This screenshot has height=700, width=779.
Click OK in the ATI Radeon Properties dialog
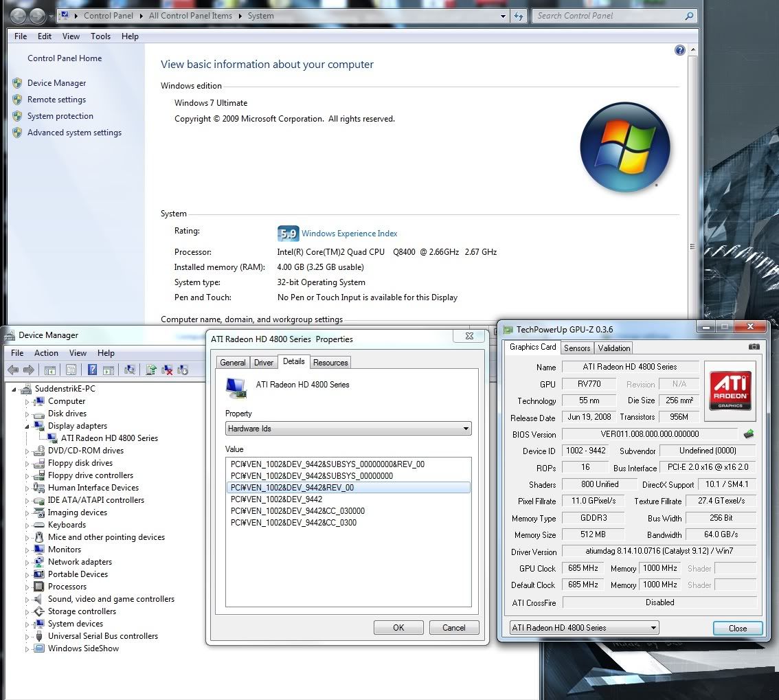click(x=398, y=627)
